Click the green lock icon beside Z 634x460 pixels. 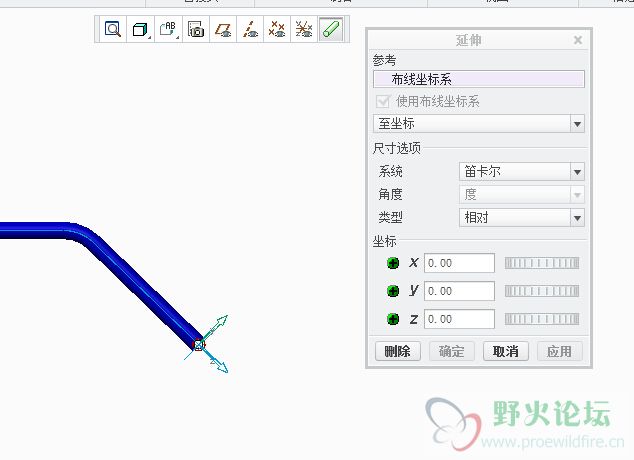click(393, 319)
